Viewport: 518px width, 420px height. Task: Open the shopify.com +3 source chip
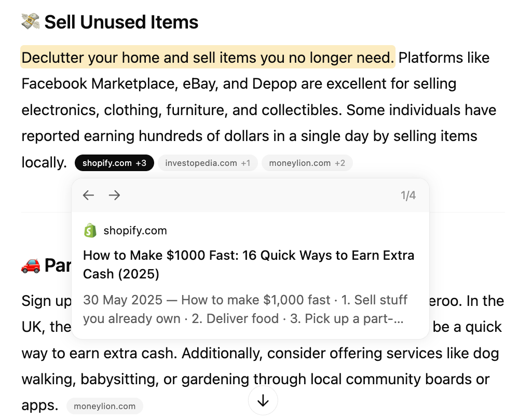[114, 163]
